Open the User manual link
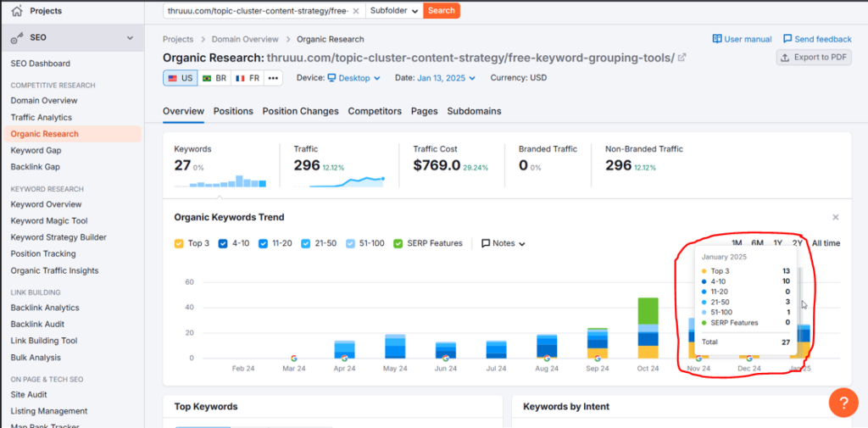Screen dimensions: 868x428 coord(742,39)
